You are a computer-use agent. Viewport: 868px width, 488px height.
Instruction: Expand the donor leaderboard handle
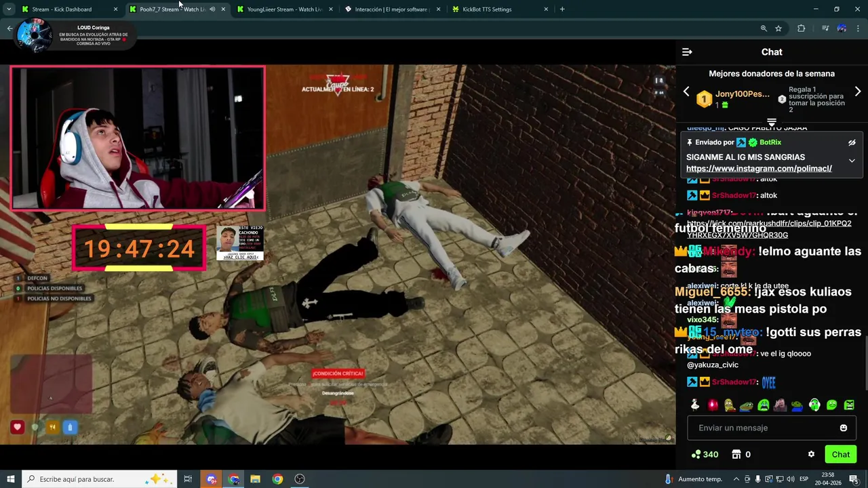(x=772, y=122)
